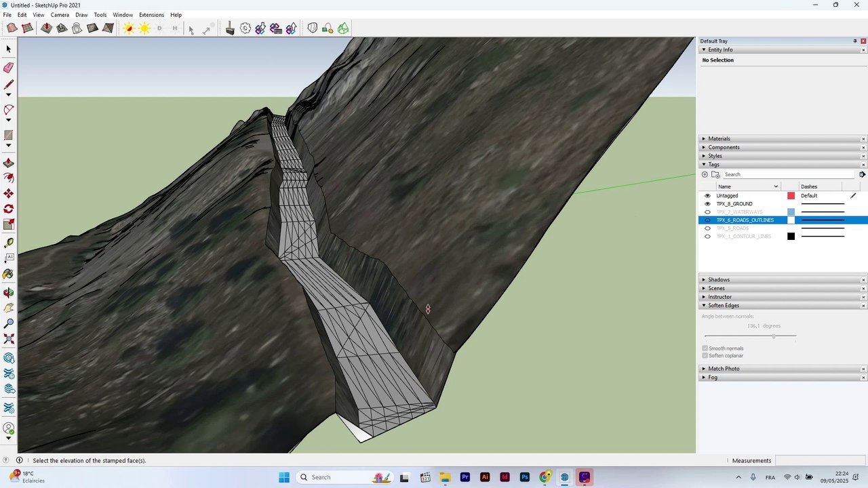The image size is (868, 488).
Task: Activate the Eraser tool
Action: tap(9, 67)
